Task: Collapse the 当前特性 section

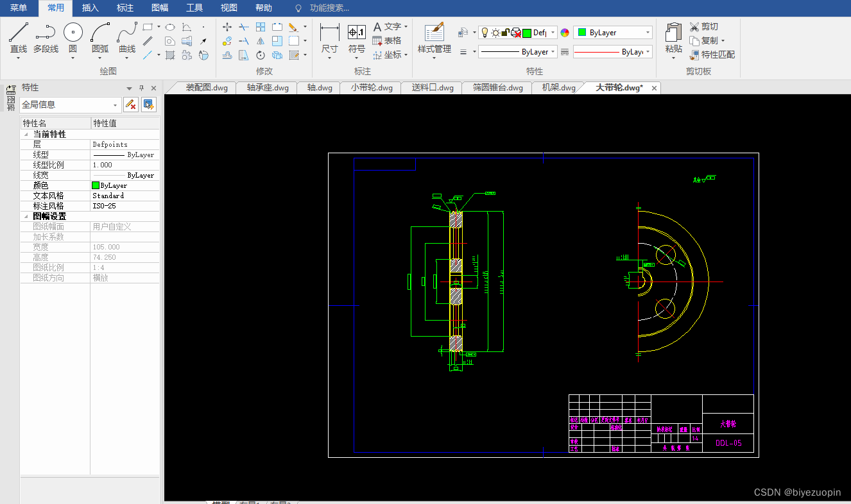Action: 26,135
